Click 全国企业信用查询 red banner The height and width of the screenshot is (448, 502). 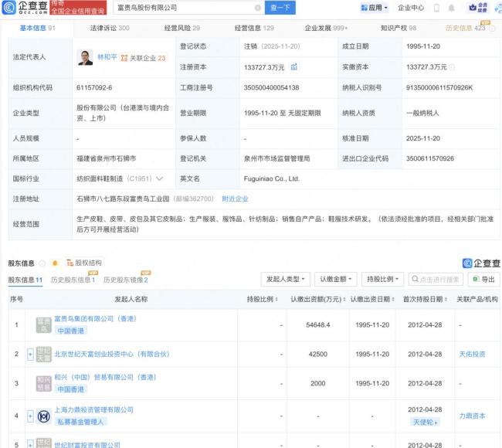tap(78, 8)
